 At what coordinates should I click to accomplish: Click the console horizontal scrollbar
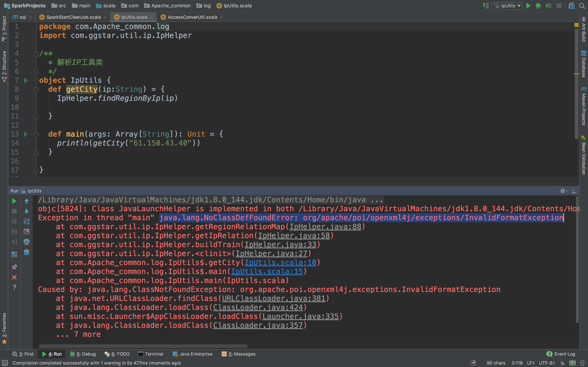(x=143, y=346)
